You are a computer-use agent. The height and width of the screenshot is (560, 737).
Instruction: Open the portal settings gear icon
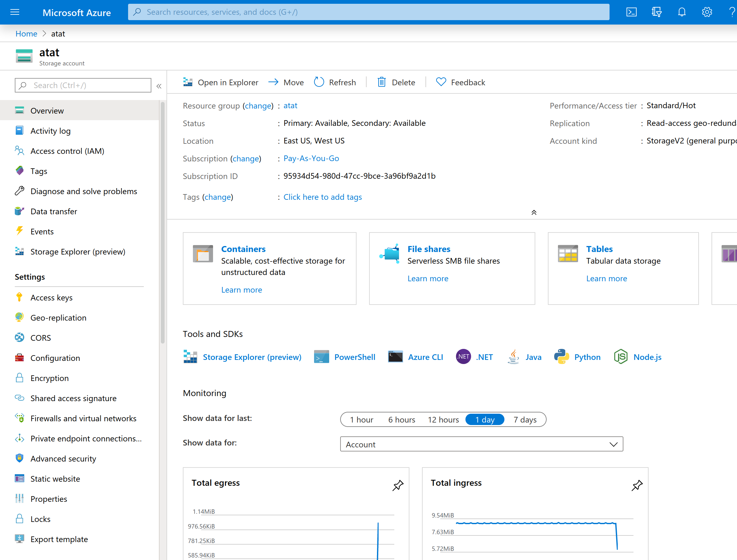tap(707, 12)
